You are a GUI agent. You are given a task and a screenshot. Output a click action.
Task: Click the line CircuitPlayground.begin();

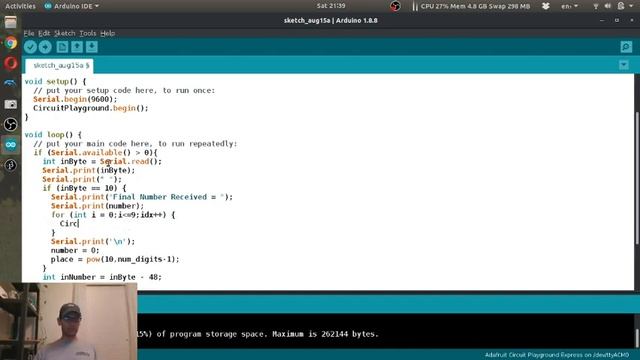91,108
